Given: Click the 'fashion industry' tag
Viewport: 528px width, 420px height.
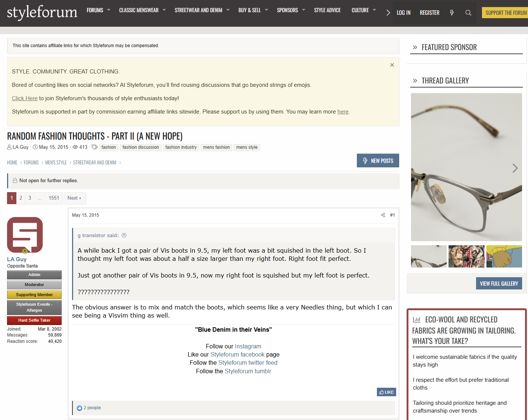Looking at the screenshot, I should coord(181,147).
